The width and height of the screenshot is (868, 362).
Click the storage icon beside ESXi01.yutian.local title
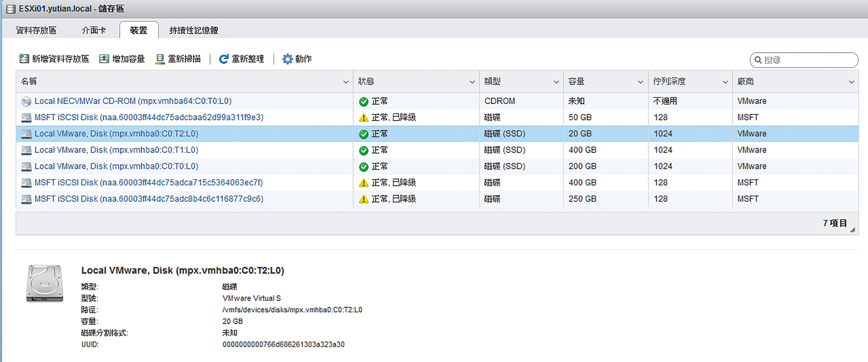(11, 9)
